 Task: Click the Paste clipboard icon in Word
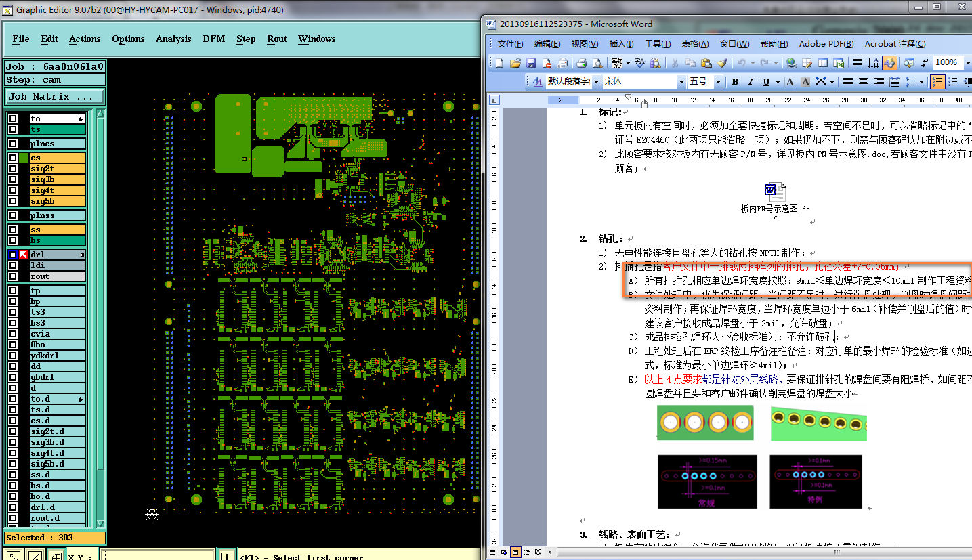pos(706,63)
